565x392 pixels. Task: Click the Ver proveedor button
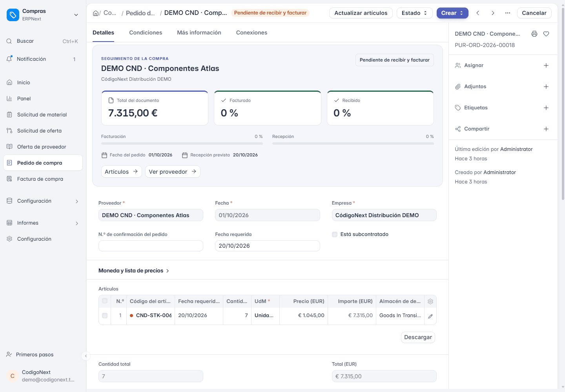[173, 172]
